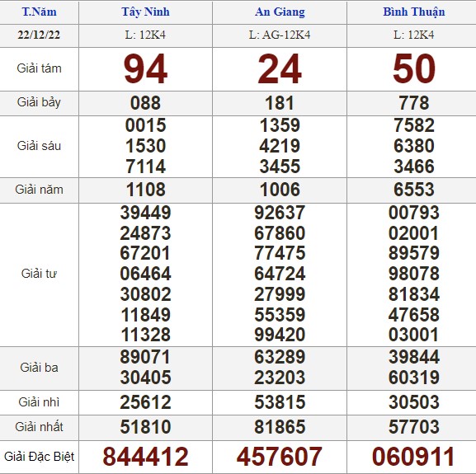Image resolution: width=476 pixels, height=474 pixels.
Task: Select Tây Ninh Giải tám number 94
Action: pos(145,69)
